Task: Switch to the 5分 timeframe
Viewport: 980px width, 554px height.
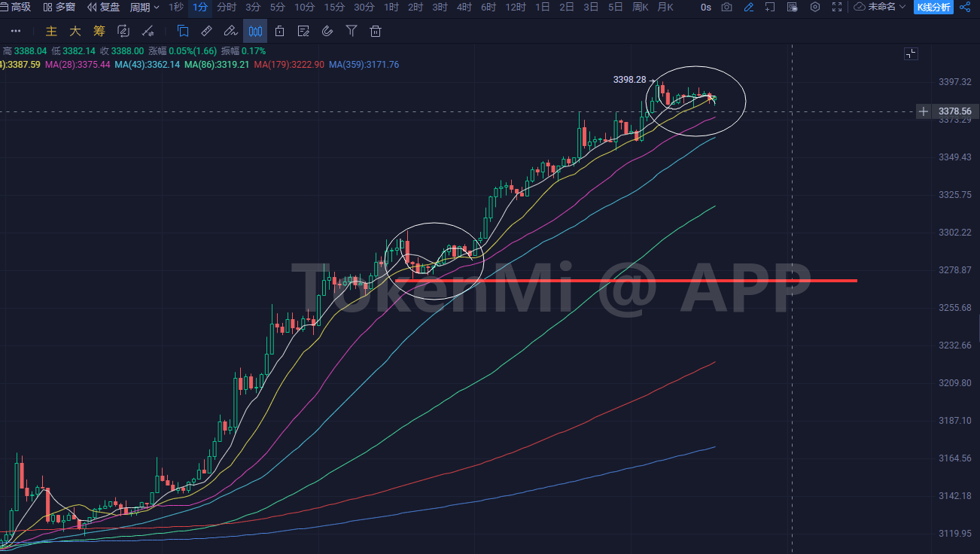Action: 278,8
